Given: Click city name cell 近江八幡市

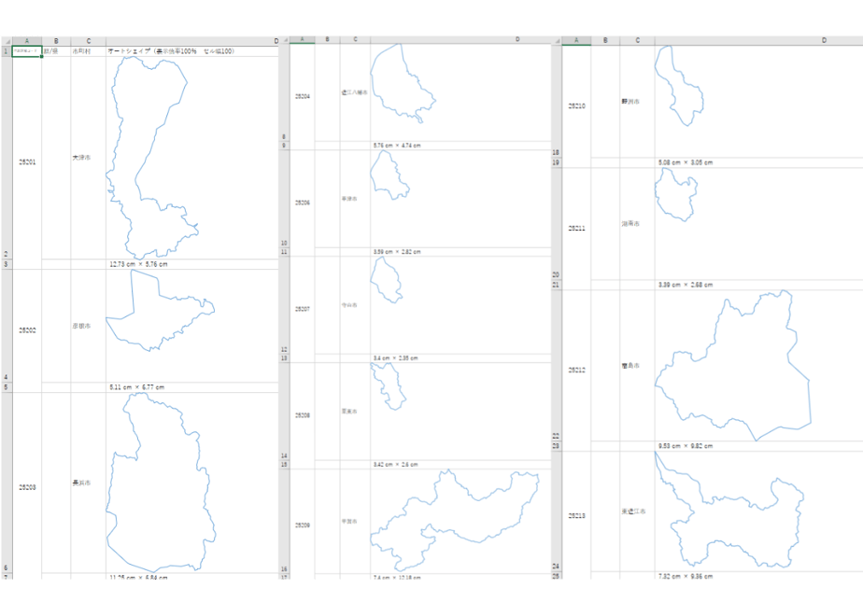Looking at the screenshot, I should pos(355,92).
